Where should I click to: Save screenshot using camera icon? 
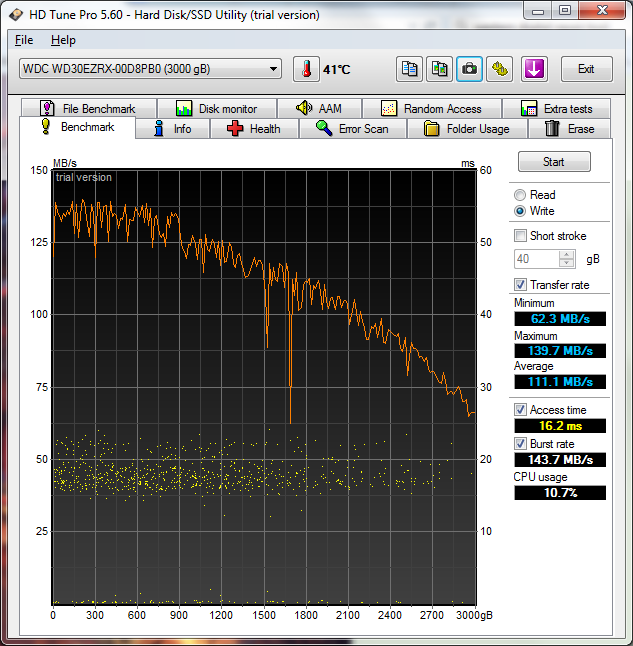click(x=469, y=69)
